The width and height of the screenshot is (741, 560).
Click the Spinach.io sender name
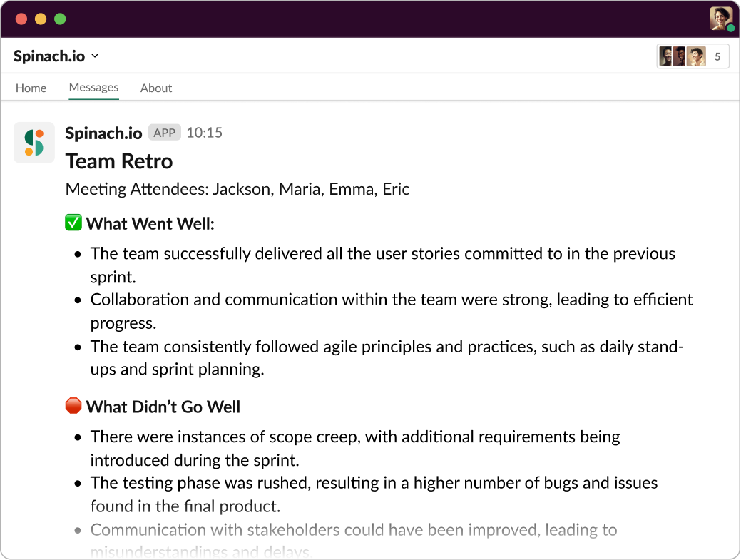[103, 133]
